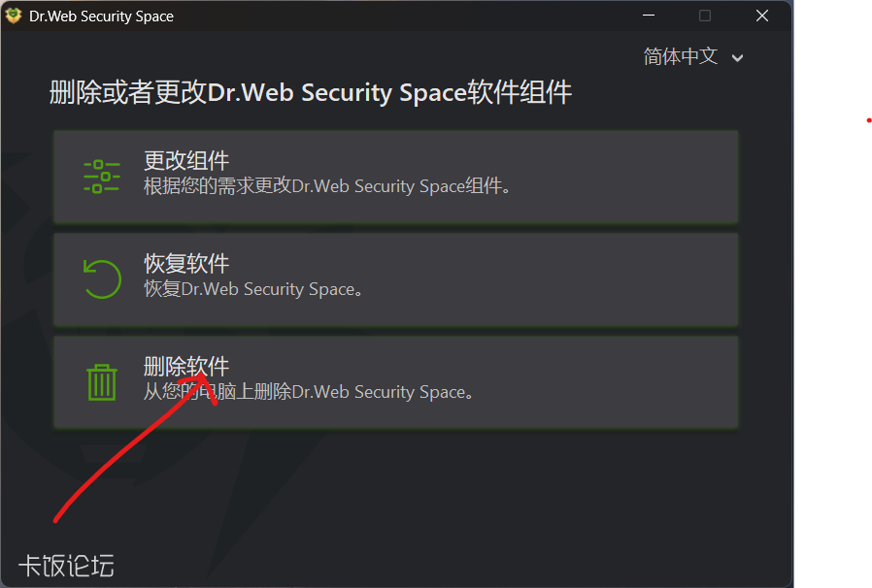
Task: Click the 卡饭论坛 watermark text
Action: pos(66,566)
